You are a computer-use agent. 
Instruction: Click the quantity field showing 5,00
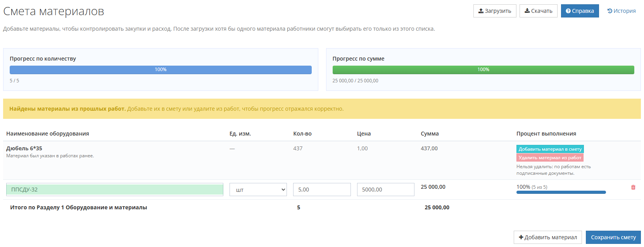click(321, 190)
